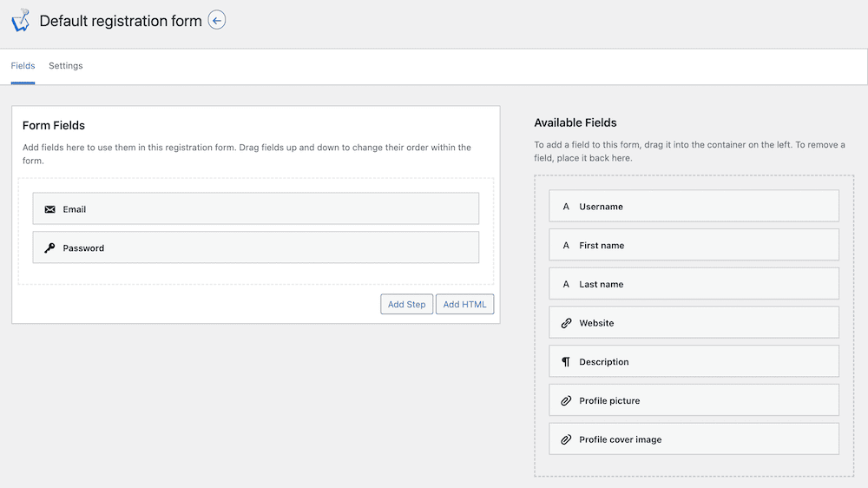Select the Username available field

coord(694,206)
